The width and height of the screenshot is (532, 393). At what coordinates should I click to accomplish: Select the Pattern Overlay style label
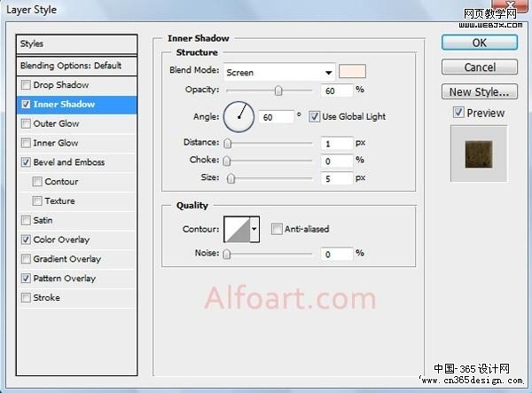point(65,279)
